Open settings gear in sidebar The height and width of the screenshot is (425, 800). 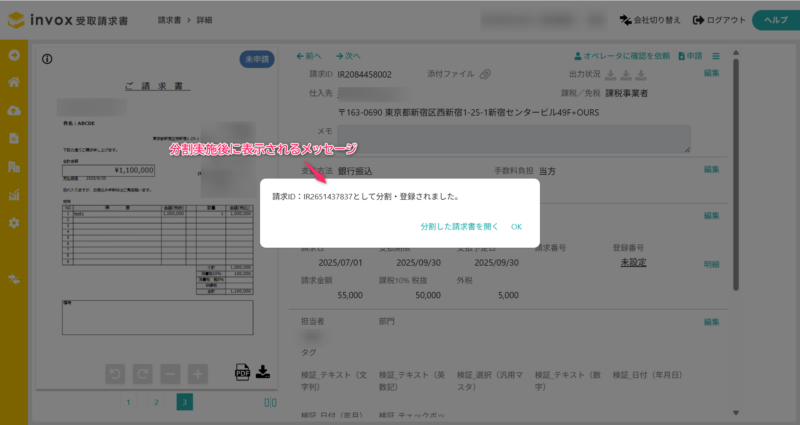pyautogui.click(x=14, y=223)
